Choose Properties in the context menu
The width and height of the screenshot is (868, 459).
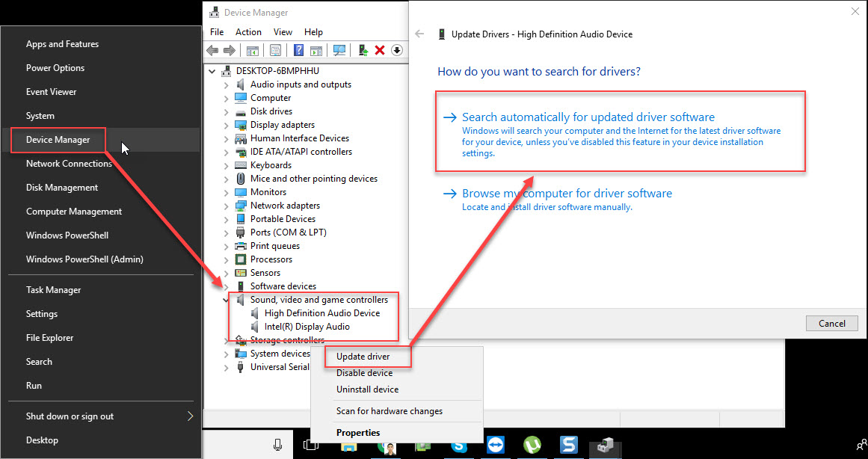pyautogui.click(x=358, y=432)
